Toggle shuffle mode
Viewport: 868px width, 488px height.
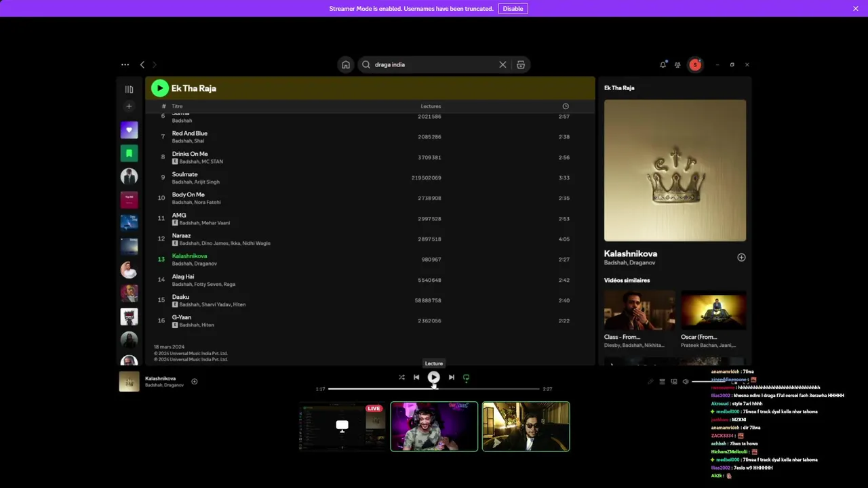(x=401, y=378)
